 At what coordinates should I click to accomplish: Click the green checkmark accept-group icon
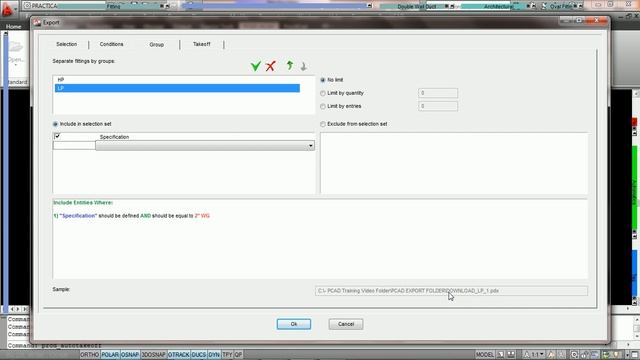click(x=256, y=66)
